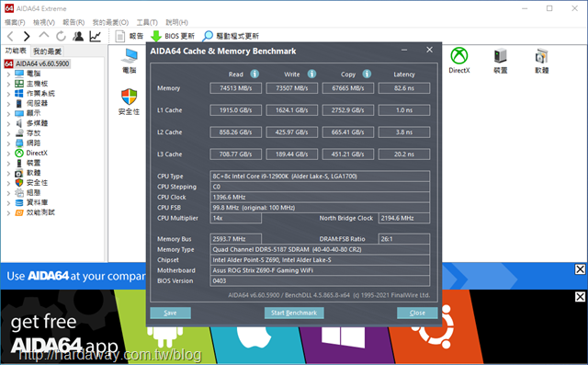Click the 報告 report button in toolbar
Viewport: 588px width, 365px height.
pos(130,36)
